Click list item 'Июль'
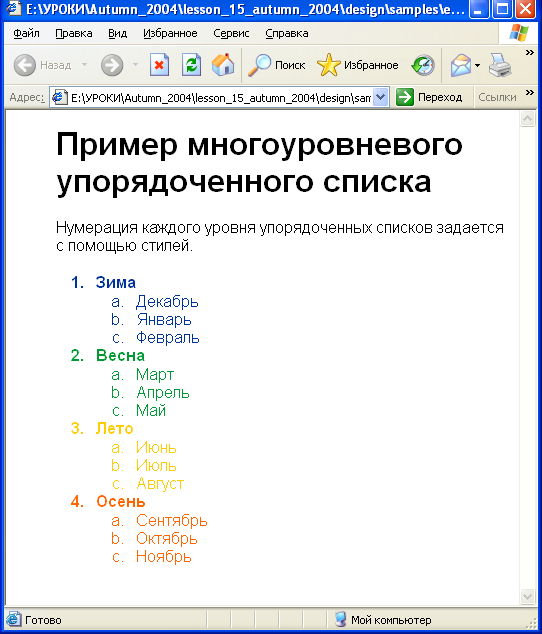 [156, 465]
